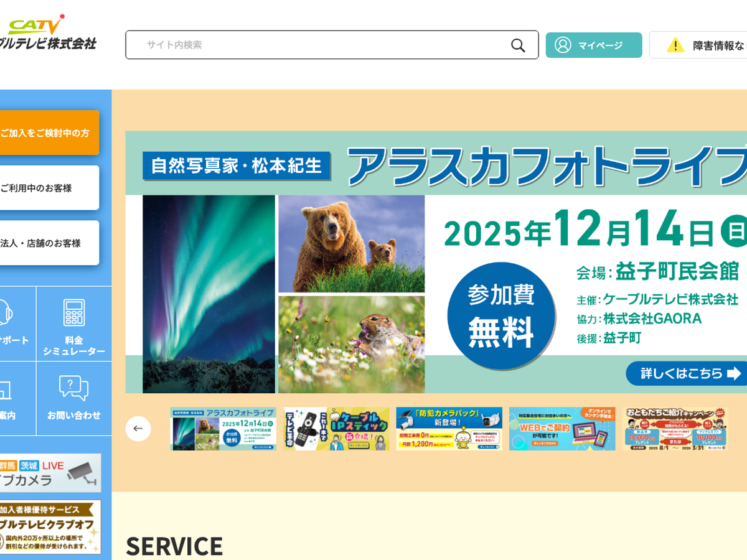Image resolution: width=747 pixels, height=560 pixels.
Task: Select WEBでご契約 carousel thumbnail
Action: click(562, 429)
